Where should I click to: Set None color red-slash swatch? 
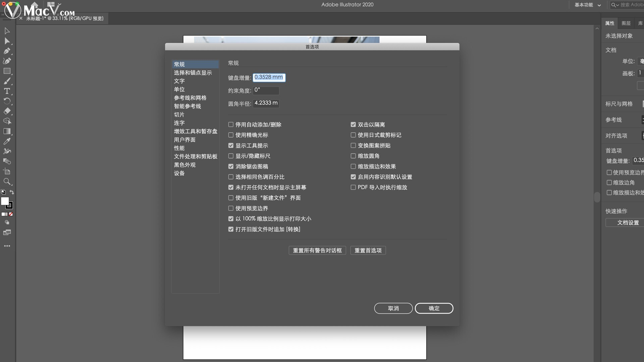click(x=11, y=214)
